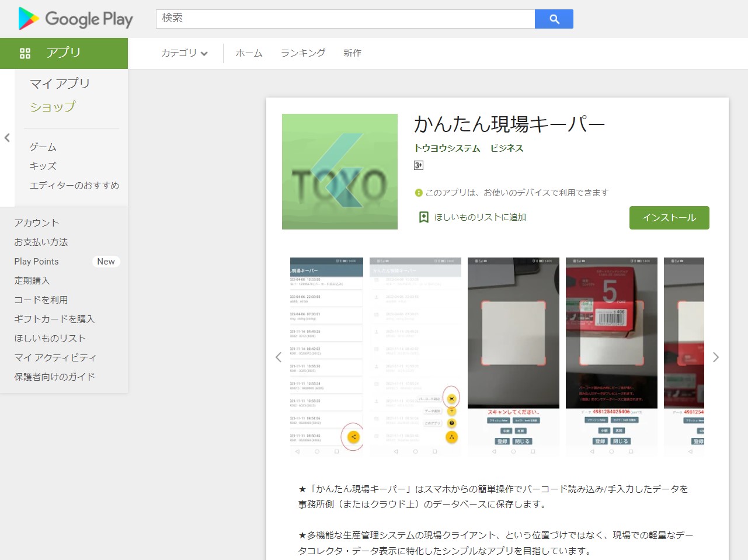Expand the カテゴリ dropdown
This screenshot has width=748, height=560.
click(x=184, y=53)
